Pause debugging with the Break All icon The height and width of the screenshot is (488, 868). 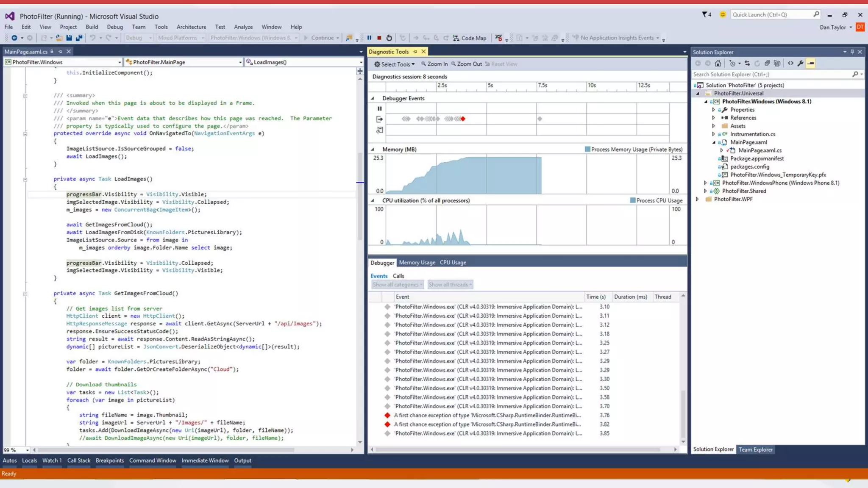click(369, 38)
